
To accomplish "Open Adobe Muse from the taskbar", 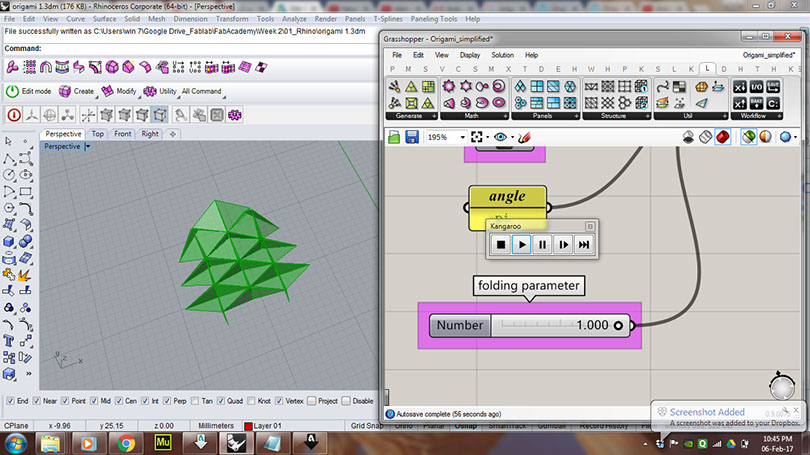I will pyautogui.click(x=163, y=443).
